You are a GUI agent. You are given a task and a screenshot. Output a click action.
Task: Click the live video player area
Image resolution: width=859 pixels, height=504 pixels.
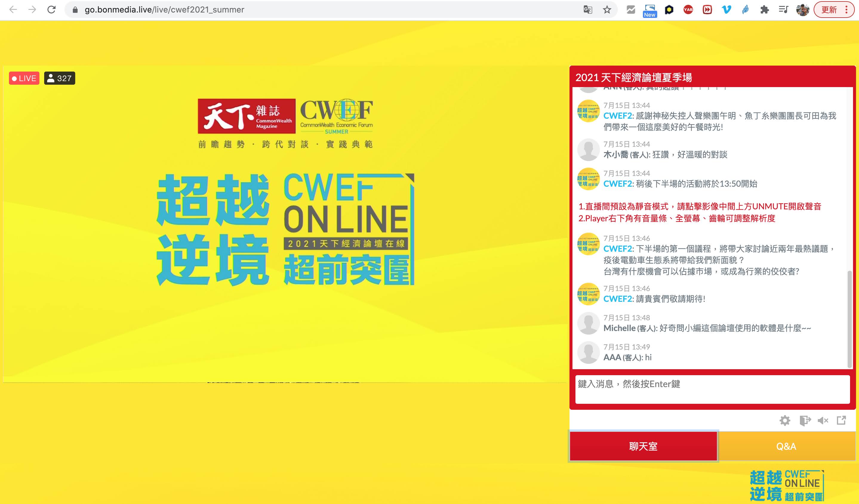[285, 224]
